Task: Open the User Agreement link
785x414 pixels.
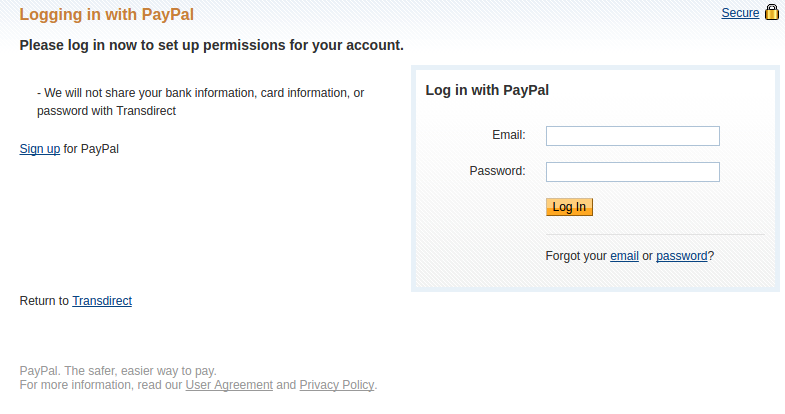Action: coord(229,385)
